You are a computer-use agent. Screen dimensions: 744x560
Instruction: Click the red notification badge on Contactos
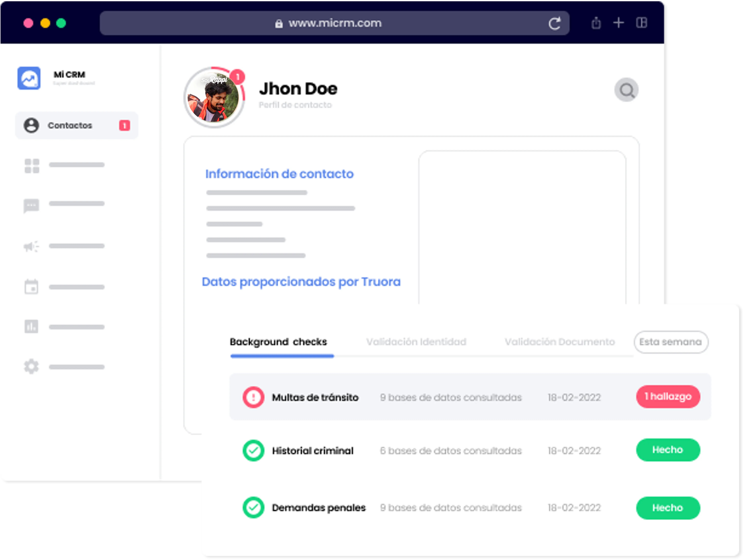[124, 125]
